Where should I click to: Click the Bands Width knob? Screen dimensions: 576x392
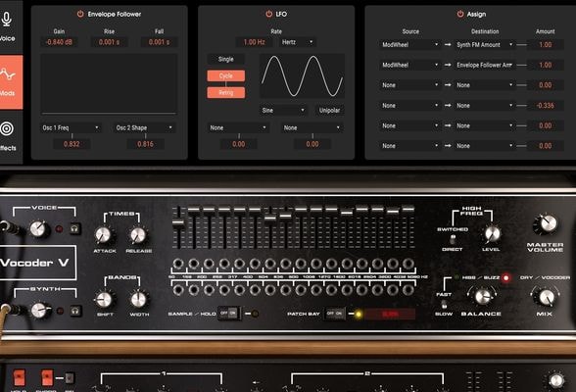[139, 299]
